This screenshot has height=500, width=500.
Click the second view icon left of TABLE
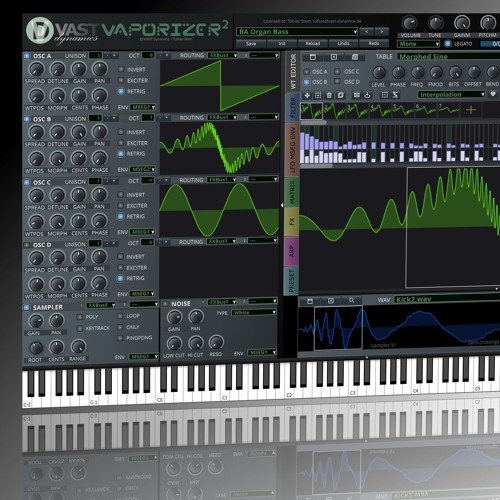coord(334,57)
